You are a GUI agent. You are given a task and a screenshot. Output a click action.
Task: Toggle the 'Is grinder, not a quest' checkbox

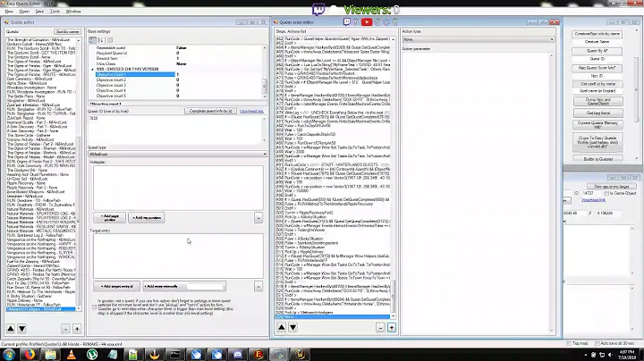click(x=95, y=306)
